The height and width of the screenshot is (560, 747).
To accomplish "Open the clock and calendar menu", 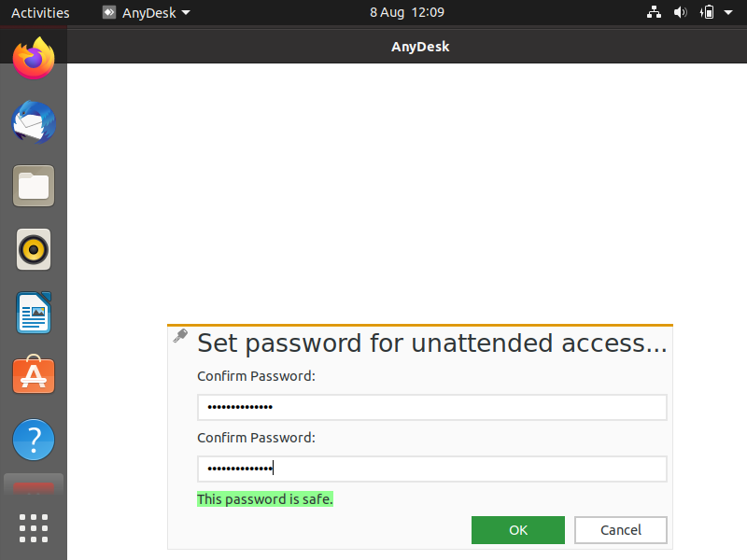I will [407, 12].
